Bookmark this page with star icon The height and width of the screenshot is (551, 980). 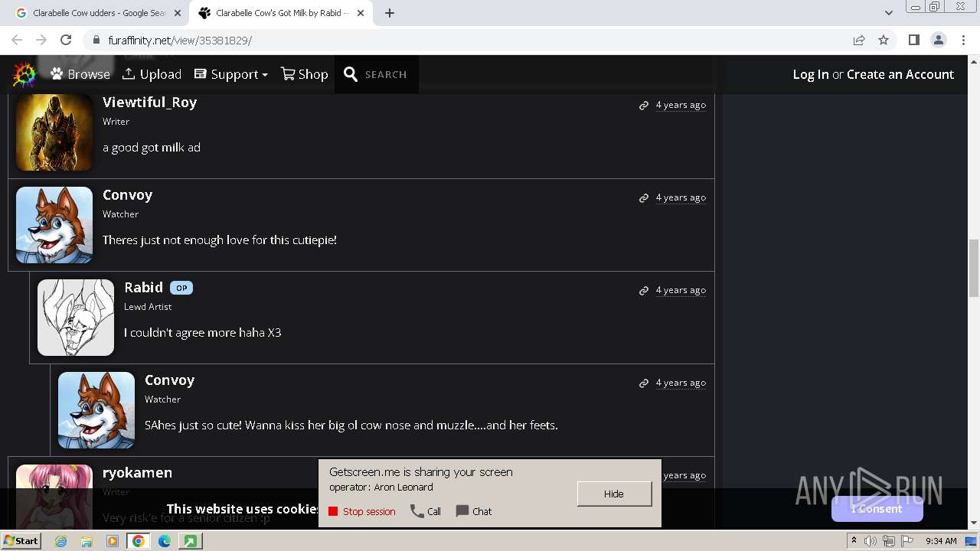(x=884, y=40)
